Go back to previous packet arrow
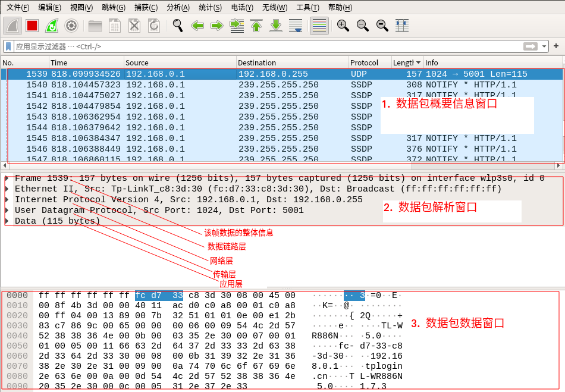The image size is (565, 392). [x=197, y=26]
